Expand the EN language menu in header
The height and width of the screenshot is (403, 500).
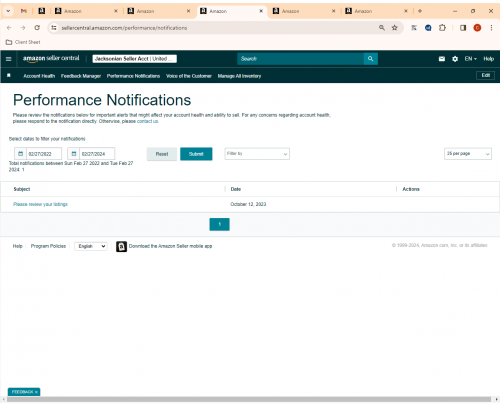[x=470, y=59]
